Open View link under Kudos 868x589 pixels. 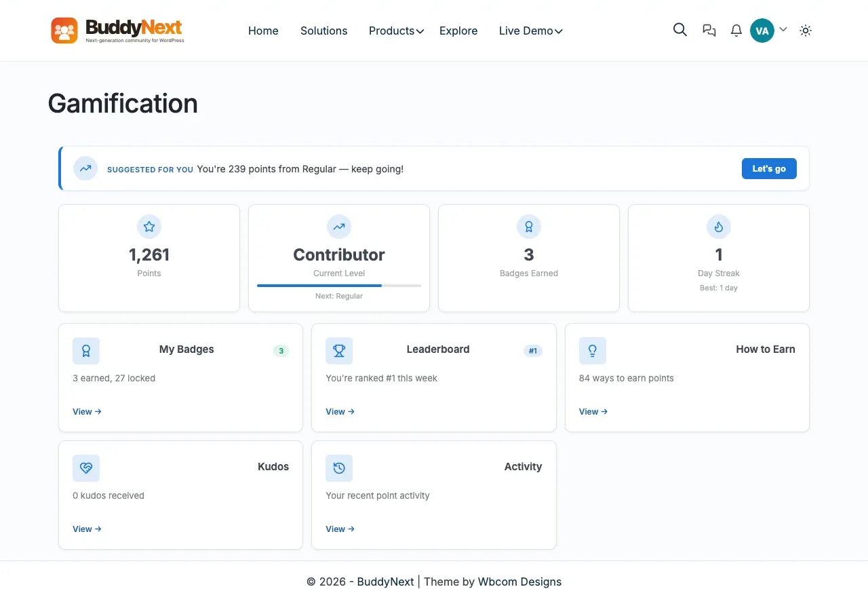coord(87,529)
